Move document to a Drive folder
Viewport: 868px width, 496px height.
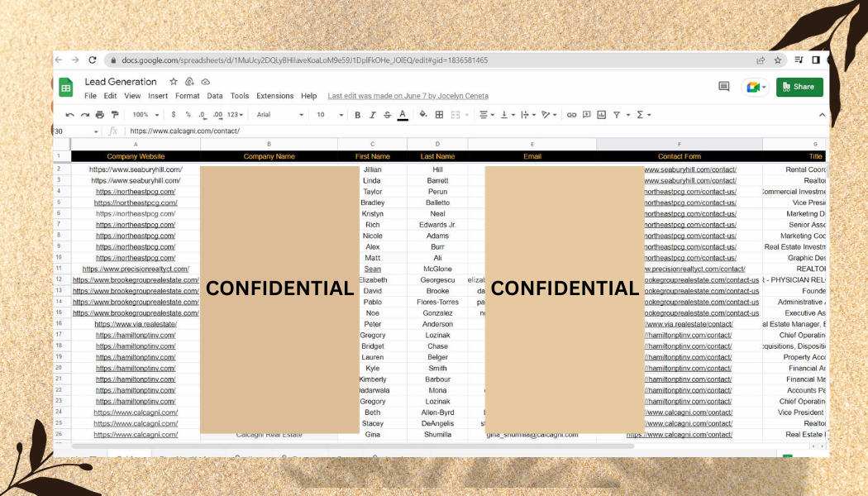click(189, 81)
